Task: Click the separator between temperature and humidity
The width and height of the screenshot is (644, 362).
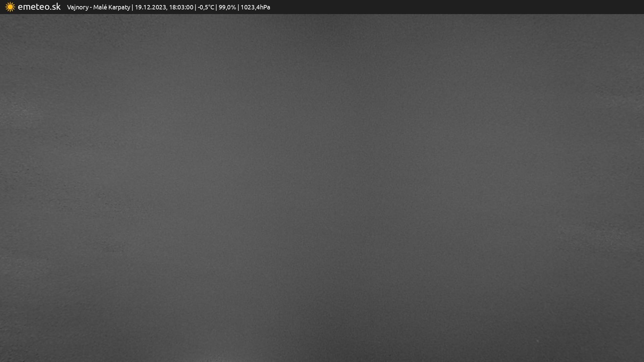Action: pyautogui.click(x=216, y=7)
